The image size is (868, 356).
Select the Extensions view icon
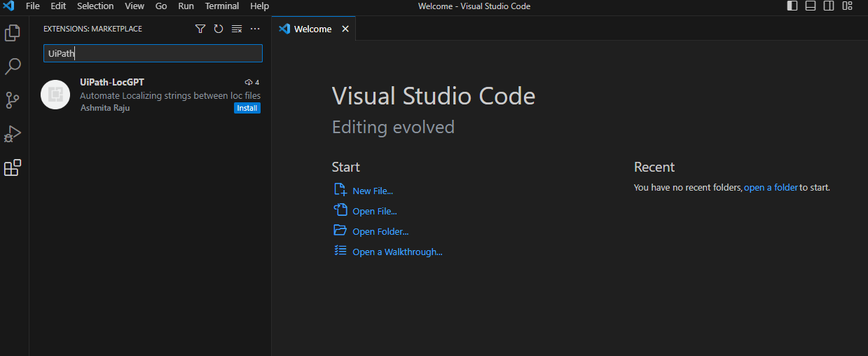[13, 168]
